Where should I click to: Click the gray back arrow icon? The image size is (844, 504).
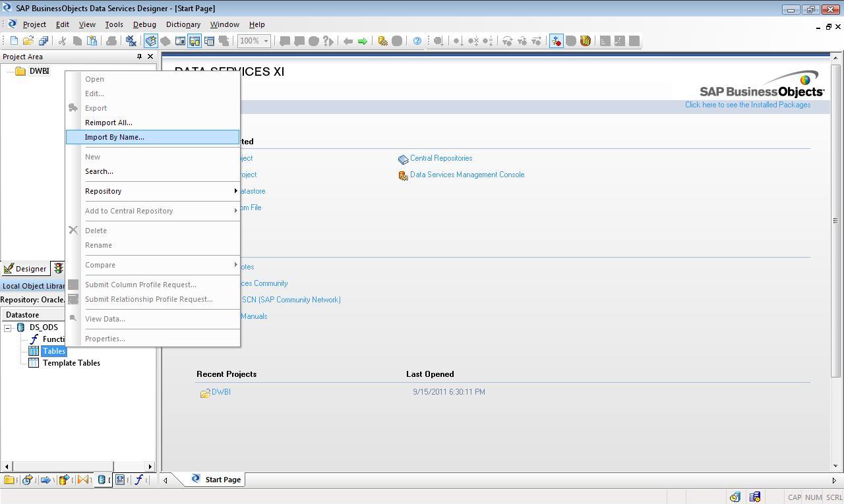348,41
